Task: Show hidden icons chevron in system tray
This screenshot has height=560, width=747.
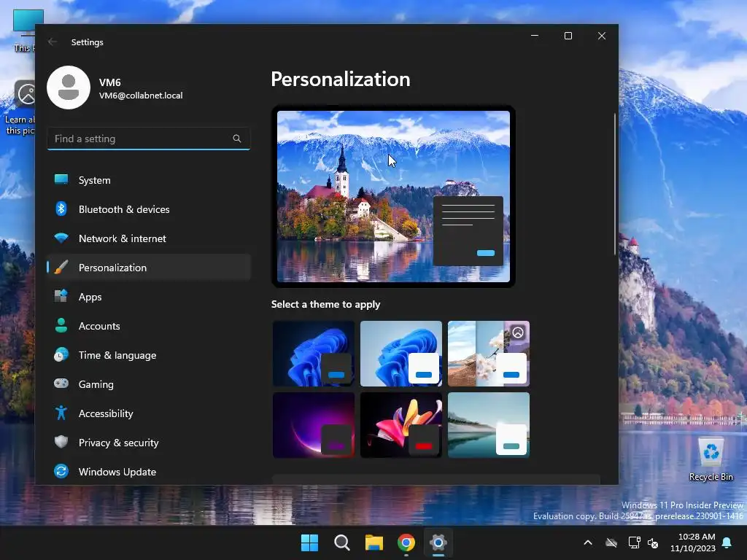Action: (588, 542)
